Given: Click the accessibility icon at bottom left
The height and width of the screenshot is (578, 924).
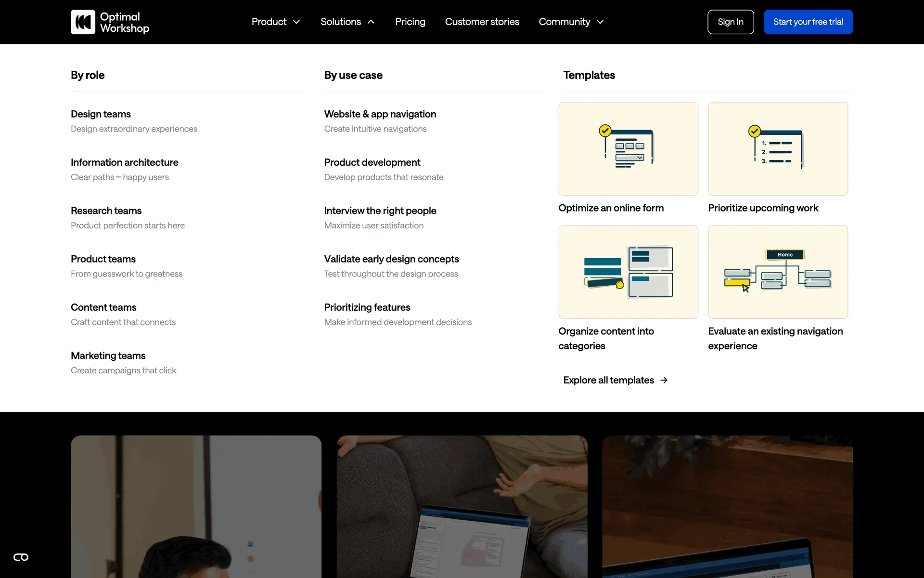Looking at the screenshot, I should (x=21, y=557).
